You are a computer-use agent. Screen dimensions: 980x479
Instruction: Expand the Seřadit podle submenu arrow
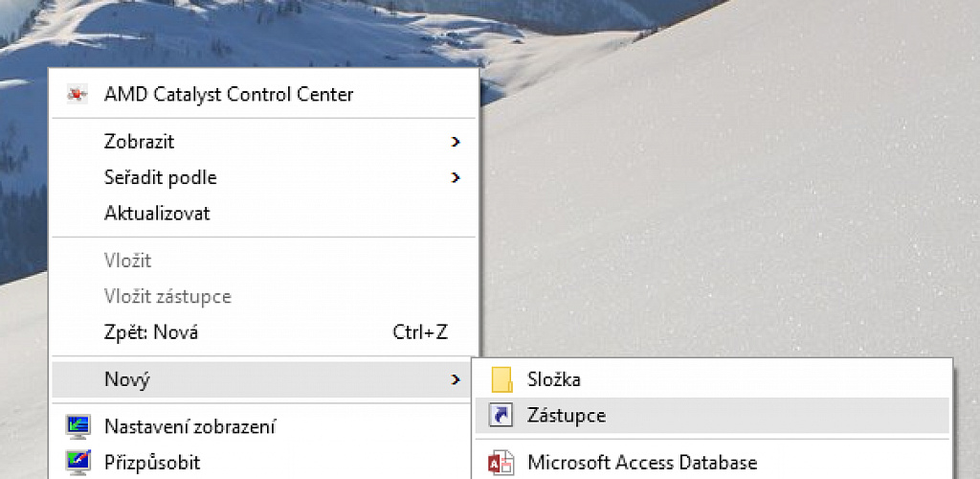456,177
